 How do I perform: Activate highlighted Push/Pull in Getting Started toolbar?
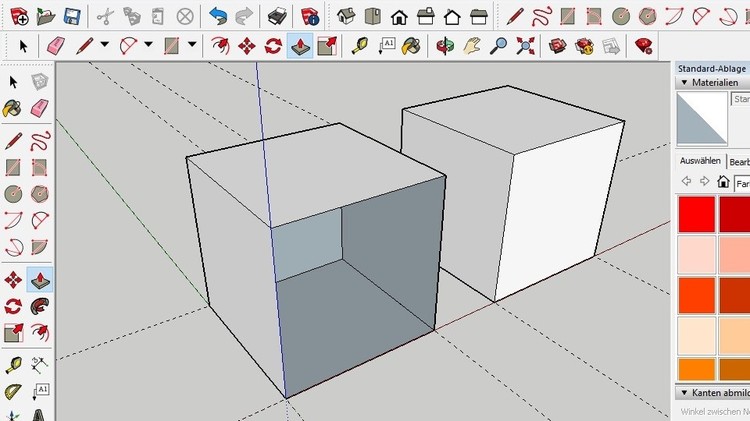300,46
